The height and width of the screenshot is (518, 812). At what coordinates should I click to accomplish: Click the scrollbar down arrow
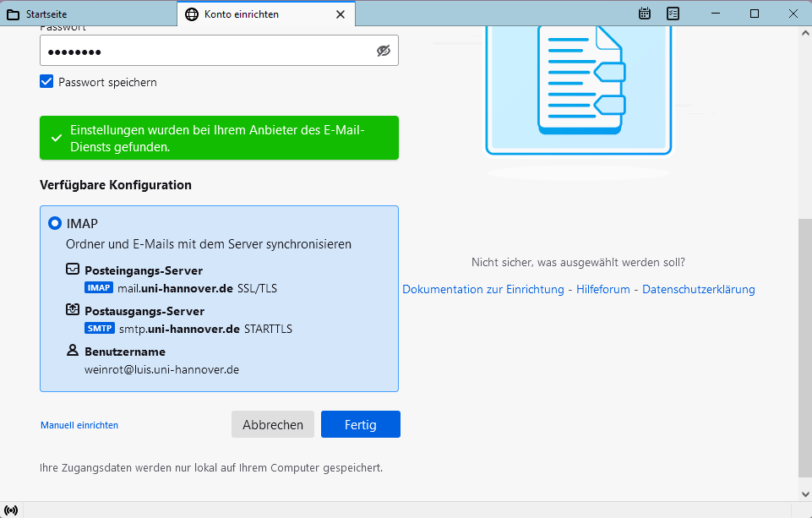pyautogui.click(x=804, y=493)
